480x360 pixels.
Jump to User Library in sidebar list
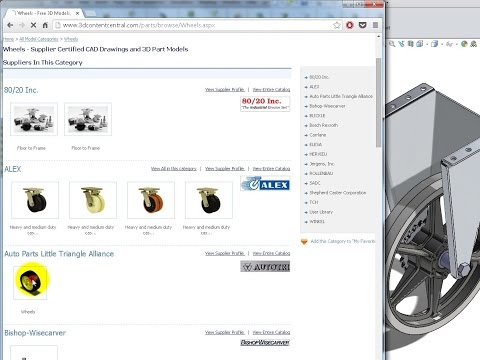[321, 212]
